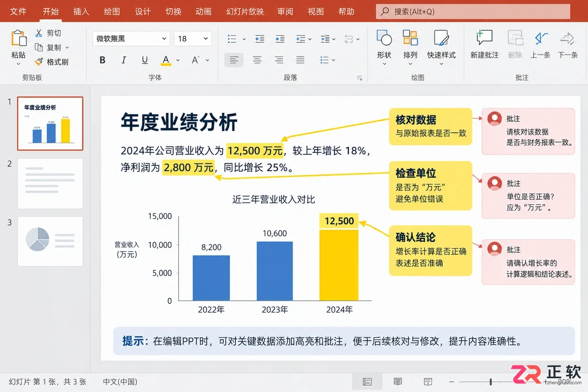Toggle underline formatting (U)
Viewport: 588px width, 392px height.
[145, 60]
